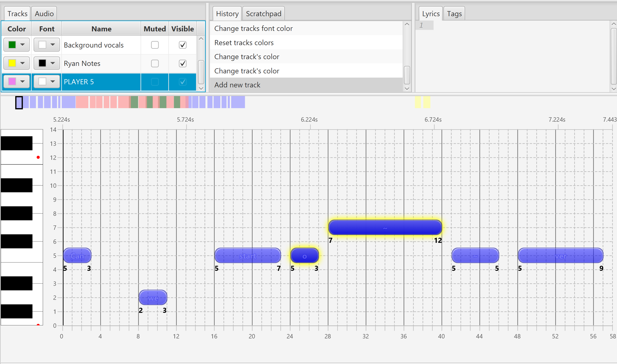This screenshot has height=364, width=617.
Task: Open Ryan Notes font color dropdown
Action: (52, 63)
